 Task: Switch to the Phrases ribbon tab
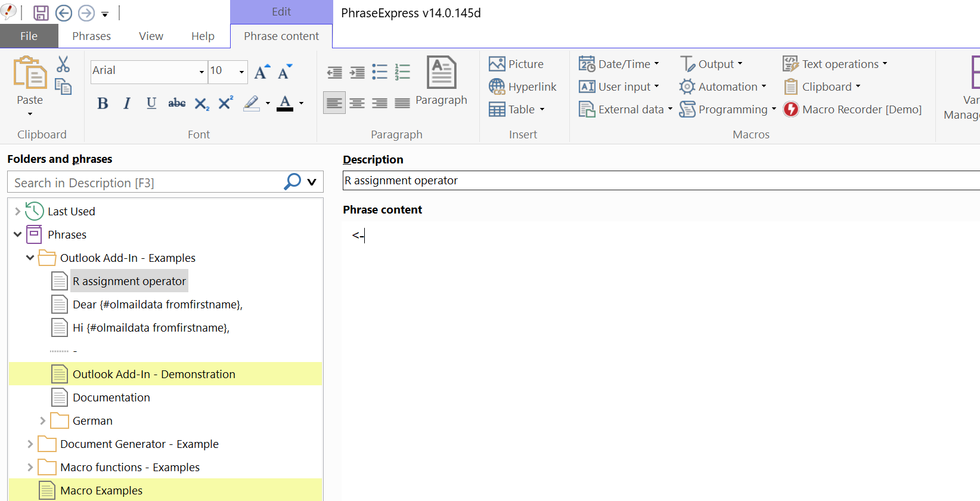[x=91, y=36]
